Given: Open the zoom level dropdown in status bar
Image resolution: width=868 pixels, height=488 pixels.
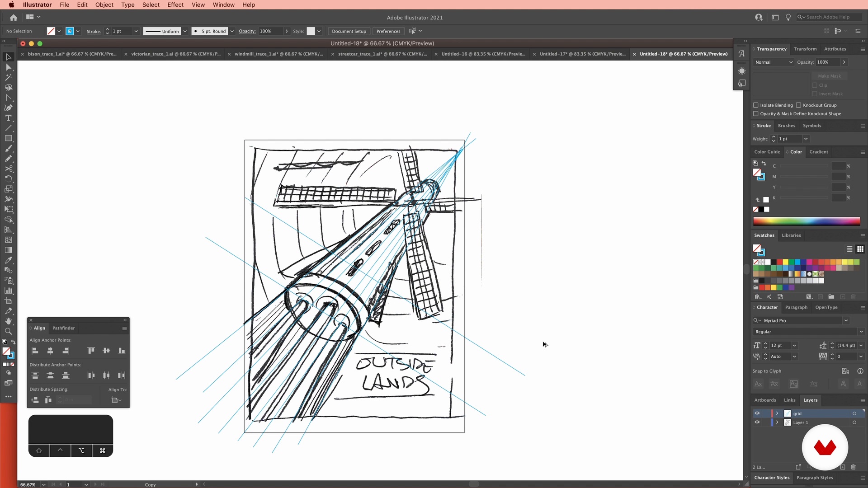Looking at the screenshot, I should 43,484.
